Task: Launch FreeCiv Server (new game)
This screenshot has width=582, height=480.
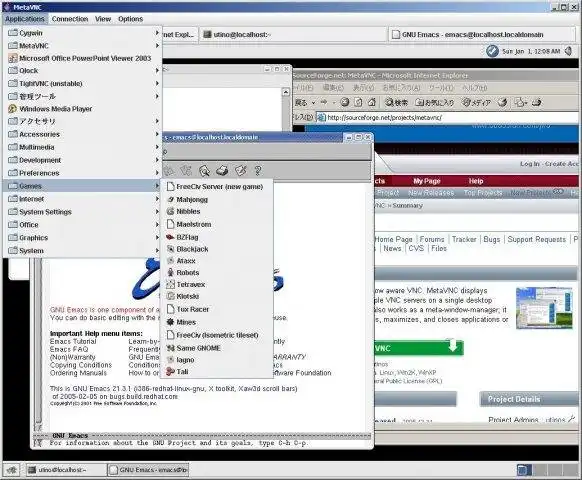Action: tap(217, 187)
